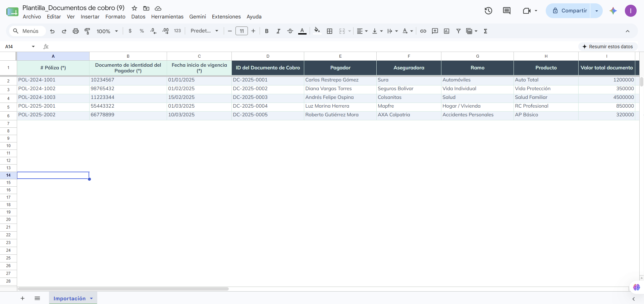The height and width of the screenshot is (304, 644).
Task: Decrease decimal places
Action: coord(153,31)
